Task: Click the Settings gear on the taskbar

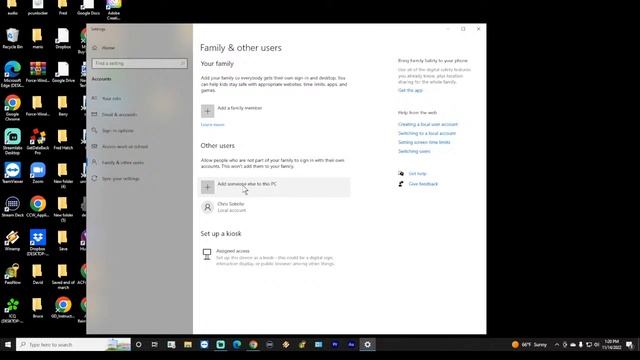Action: pos(367,344)
